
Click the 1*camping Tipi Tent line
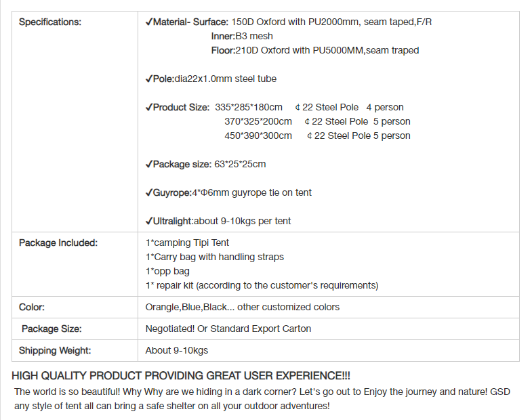[187, 243]
